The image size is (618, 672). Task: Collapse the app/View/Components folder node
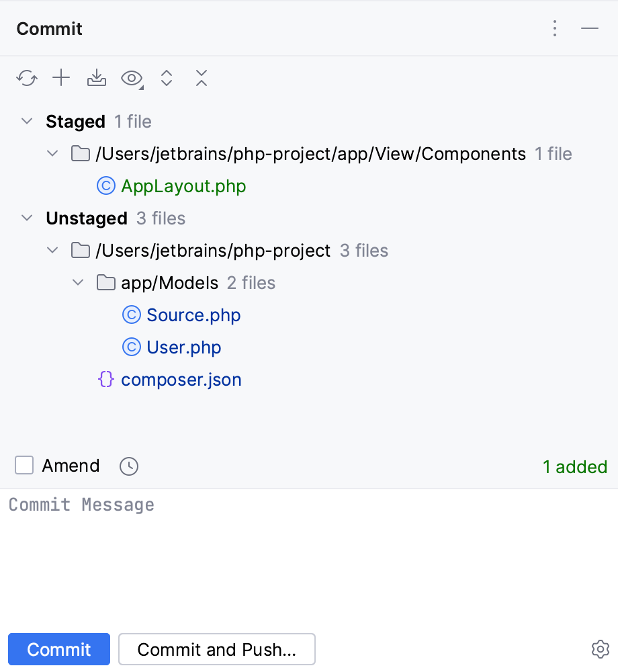tap(52, 154)
